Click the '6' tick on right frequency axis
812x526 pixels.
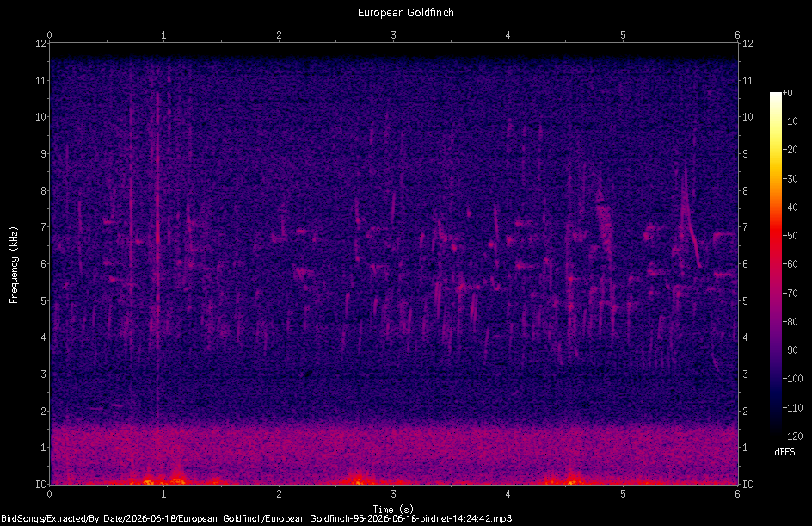[745, 264]
